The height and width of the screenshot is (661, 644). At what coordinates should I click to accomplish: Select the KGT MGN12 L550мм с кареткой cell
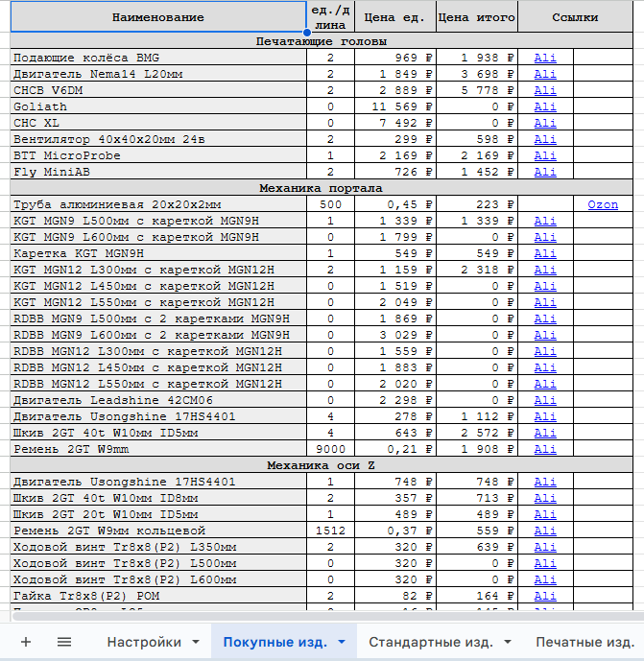(x=158, y=302)
